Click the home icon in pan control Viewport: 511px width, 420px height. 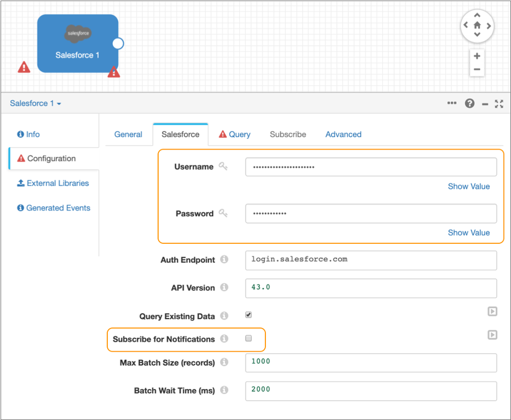pos(477,25)
